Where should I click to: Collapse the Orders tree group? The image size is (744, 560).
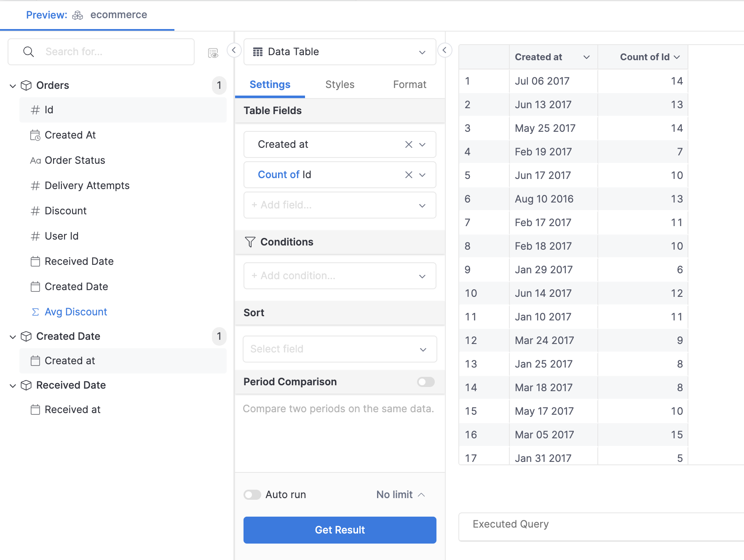tap(13, 86)
